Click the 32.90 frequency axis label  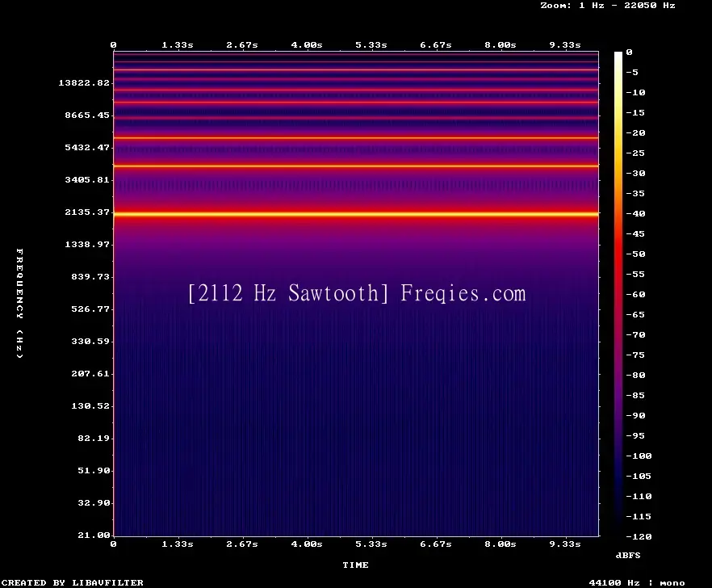pos(94,502)
